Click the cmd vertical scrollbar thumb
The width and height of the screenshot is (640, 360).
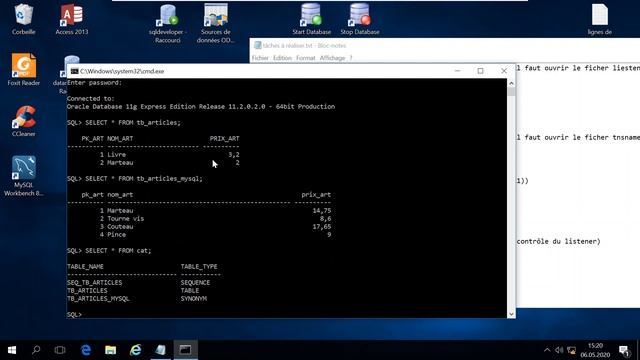[511, 92]
